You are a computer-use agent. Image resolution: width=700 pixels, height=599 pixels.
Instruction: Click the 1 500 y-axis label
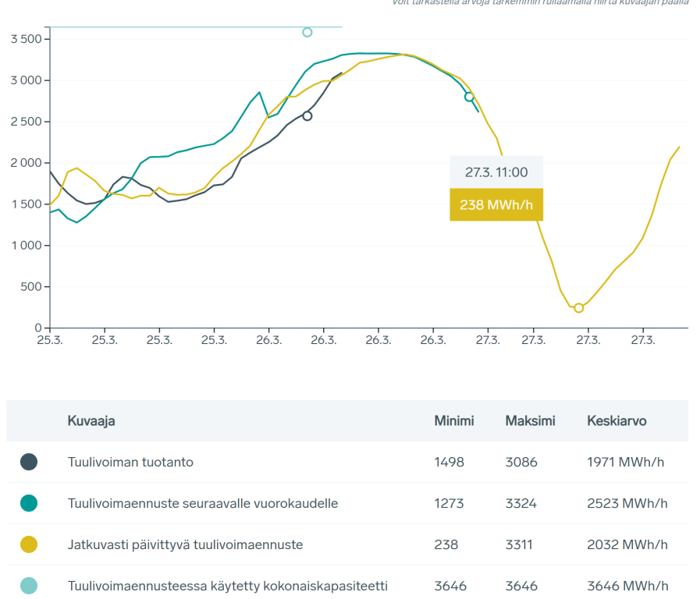[x=27, y=204]
